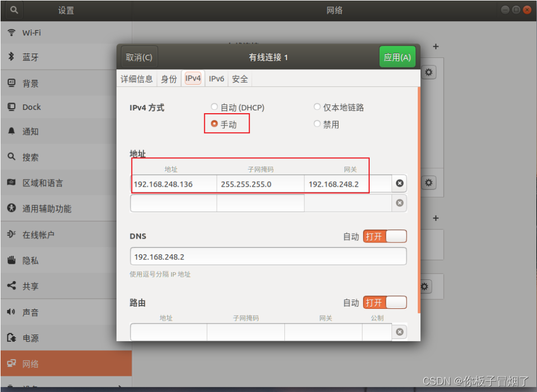Viewport: 537px width, 392px height.
Task: Click route 地址 address input field
Action: pos(168,332)
